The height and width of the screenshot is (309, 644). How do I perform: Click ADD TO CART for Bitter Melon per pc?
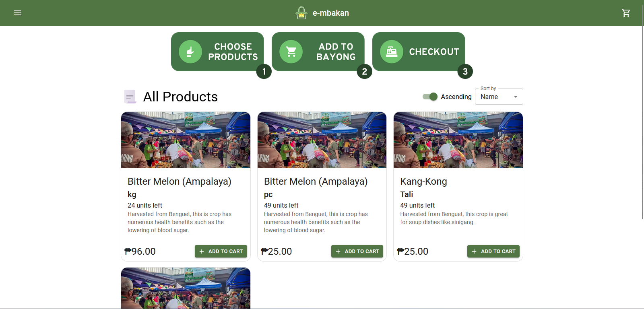coord(357,251)
